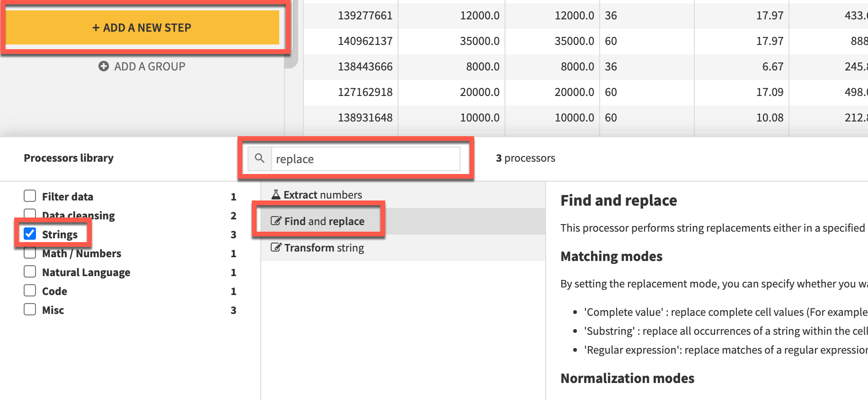
Task: Click the cell with value 139277661
Action: 365,16
